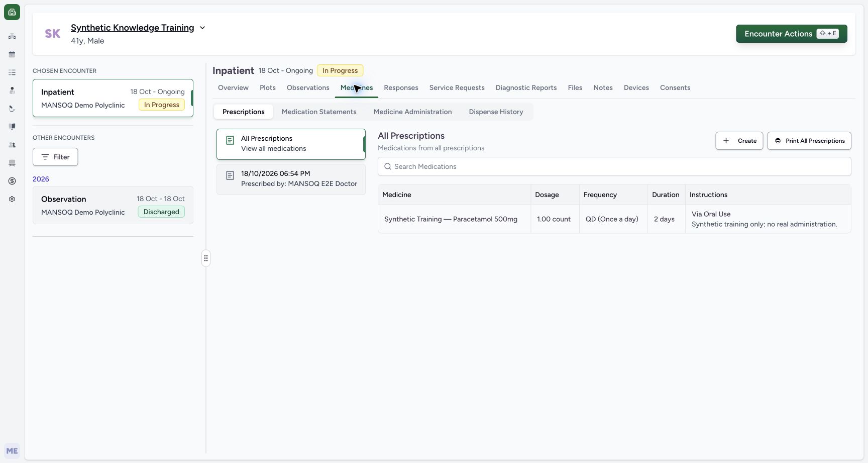Image resolution: width=868 pixels, height=463 pixels.
Task: Click the All Prescriptions document icon
Action: (230, 140)
